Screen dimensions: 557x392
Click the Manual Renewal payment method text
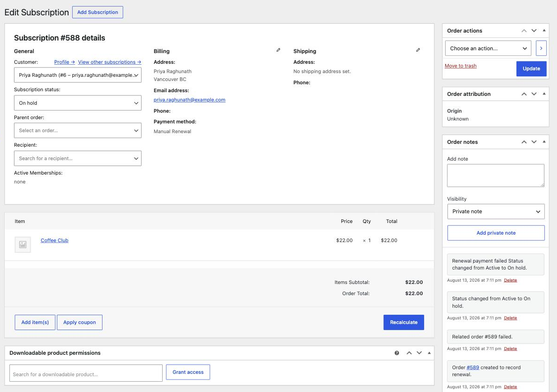(172, 131)
